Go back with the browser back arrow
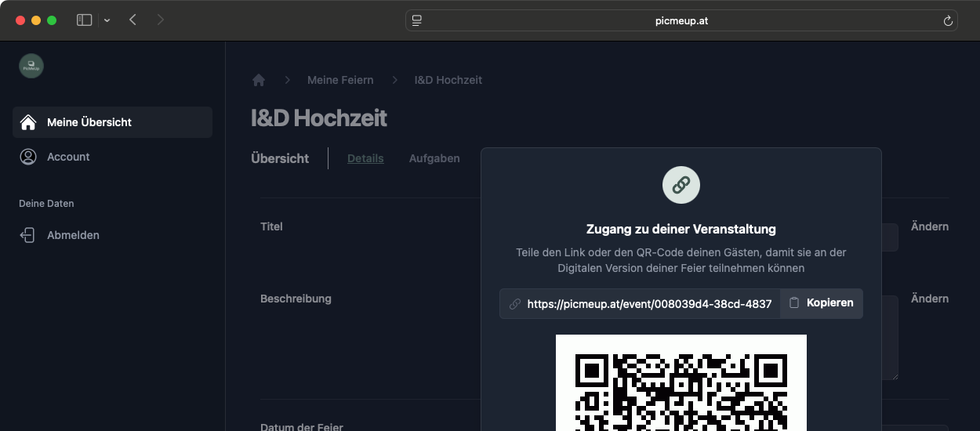Screen dimensions: 980x431 [x=132, y=20]
